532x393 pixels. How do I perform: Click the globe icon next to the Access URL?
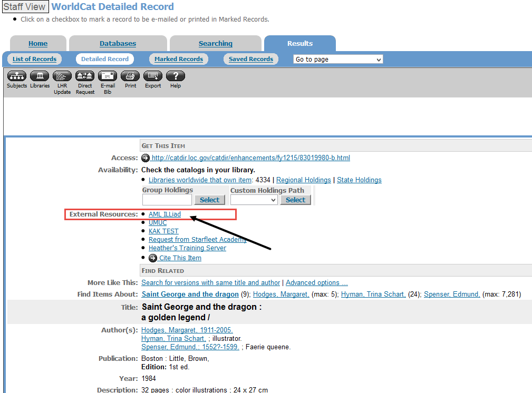[x=146, y=158]
